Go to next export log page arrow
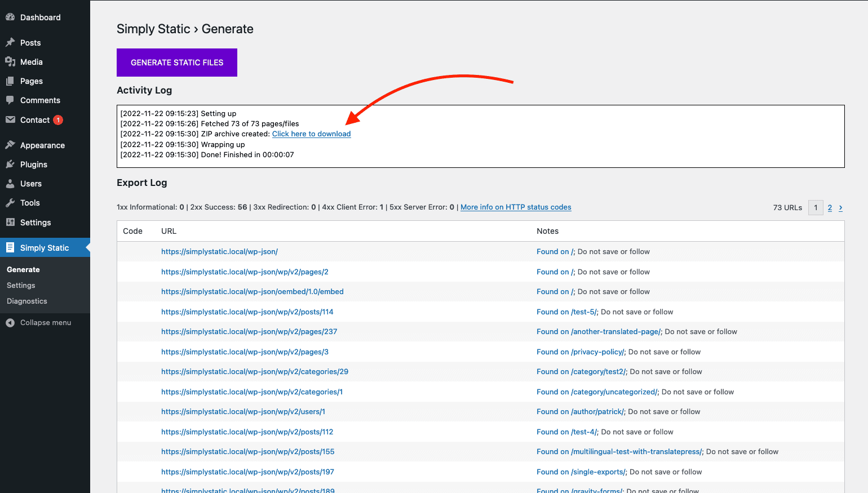The width and height of the screenshot is (868, 493). pyautogui.click(x=840, y=208)
